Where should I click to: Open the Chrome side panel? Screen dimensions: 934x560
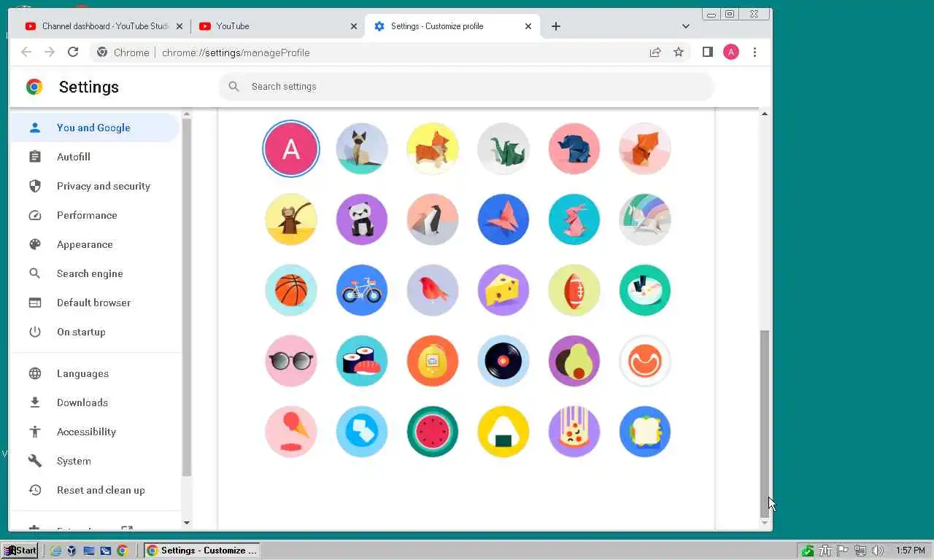(707, 52)
